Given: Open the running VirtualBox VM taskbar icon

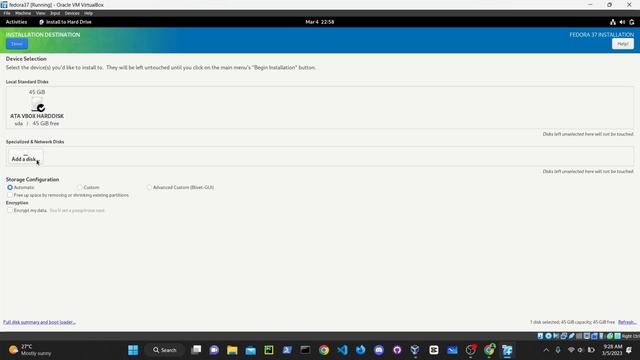Looking at the screenshot, I should tap(507, 350).
